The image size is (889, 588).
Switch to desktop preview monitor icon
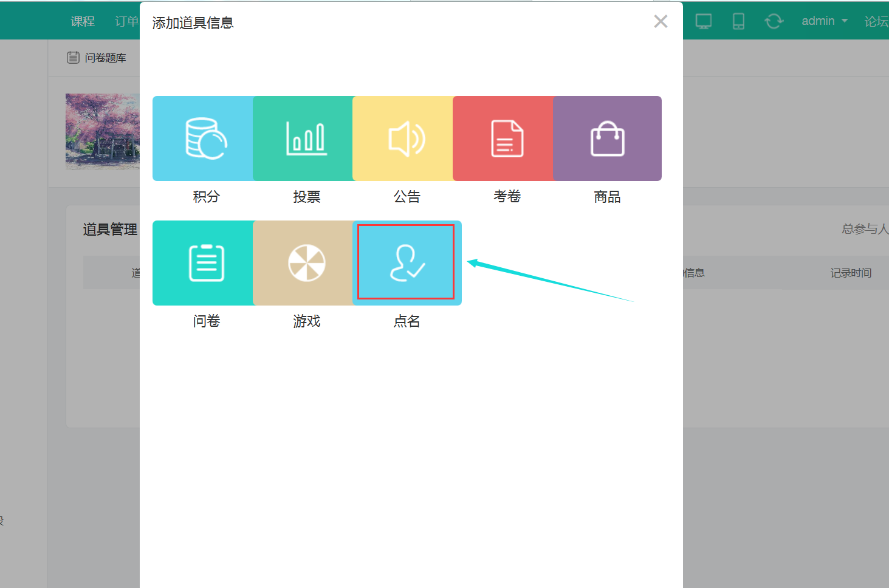[x=703, y=21]
